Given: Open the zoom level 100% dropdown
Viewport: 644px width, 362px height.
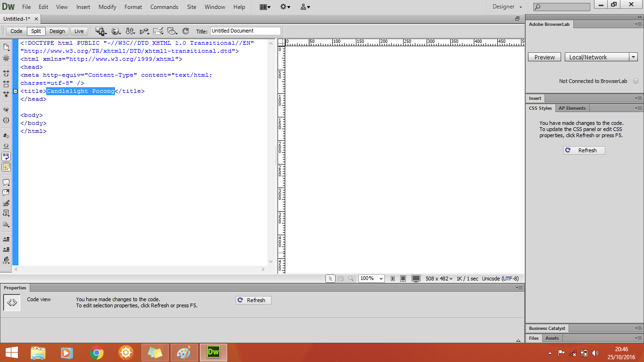Looking at the screenshot, I should [372, 279].
